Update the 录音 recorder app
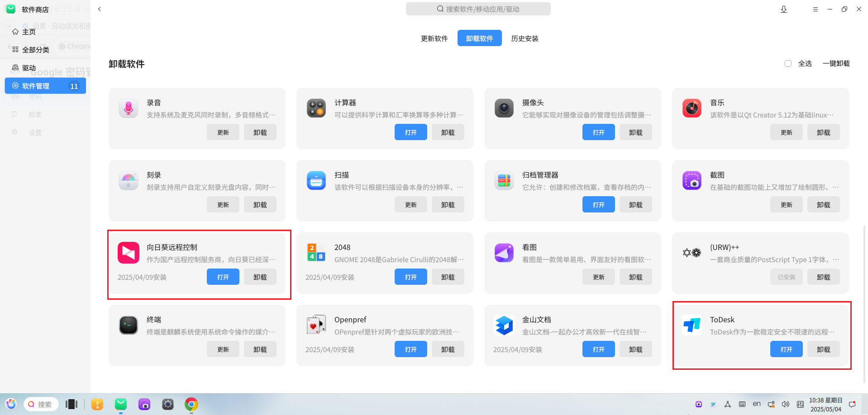Screen dimensions: 868x415 (223, 132)
